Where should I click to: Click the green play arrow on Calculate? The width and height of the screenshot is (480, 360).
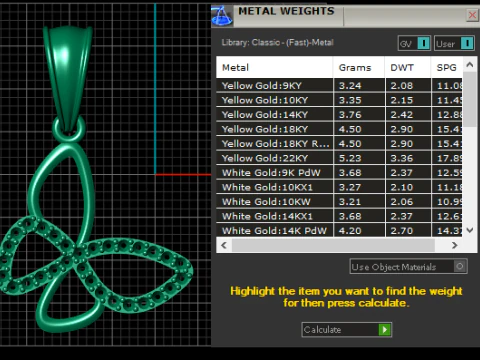[x=385, y=330]
